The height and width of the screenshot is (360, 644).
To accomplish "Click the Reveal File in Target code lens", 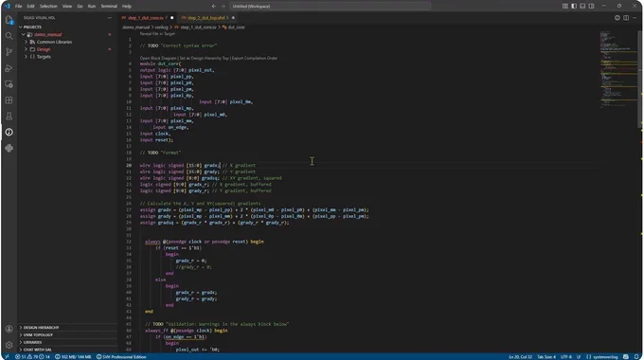I will pos(157,34).
